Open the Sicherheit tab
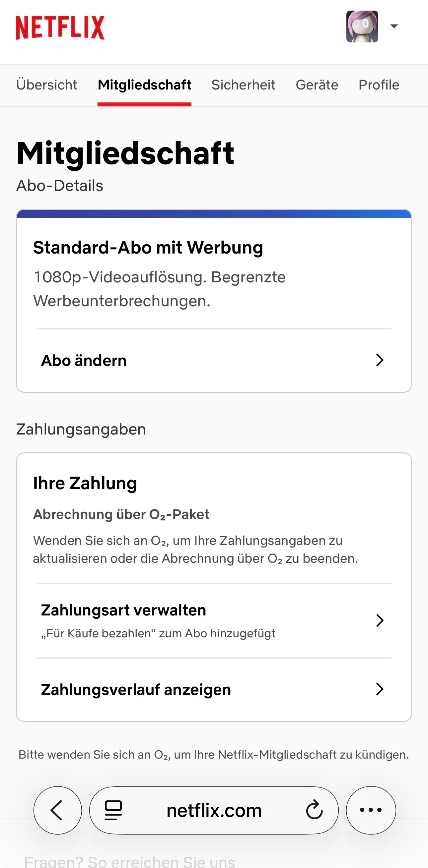Screen dimensions: 428x868 (243, 85)
